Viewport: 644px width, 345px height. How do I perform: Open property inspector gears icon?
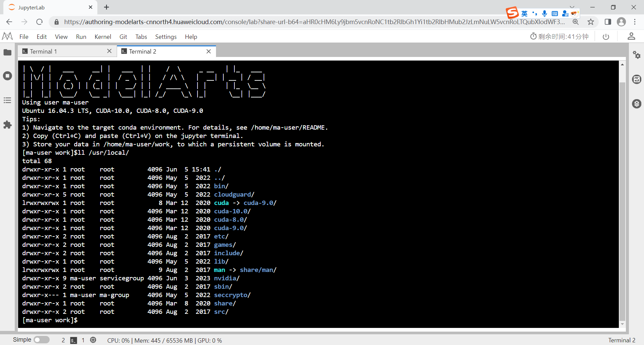point(637,55)
